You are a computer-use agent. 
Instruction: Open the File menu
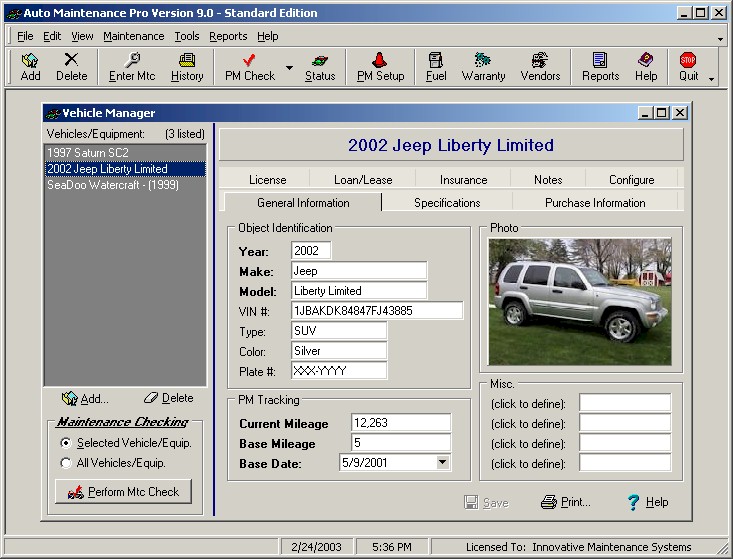pos(25,36)
